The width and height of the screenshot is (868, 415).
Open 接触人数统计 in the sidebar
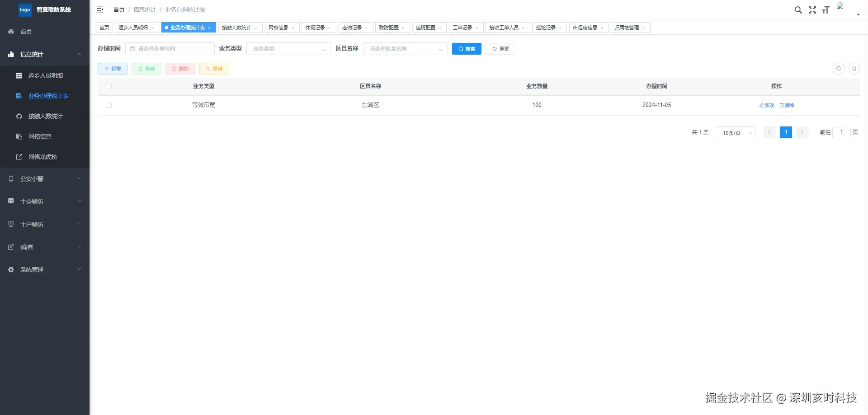[45, 116]
